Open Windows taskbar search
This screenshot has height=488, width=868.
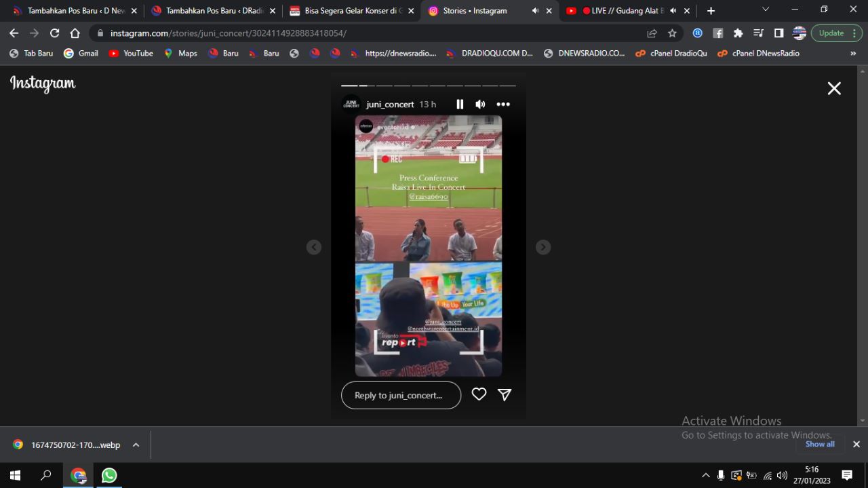pos(46,475)
